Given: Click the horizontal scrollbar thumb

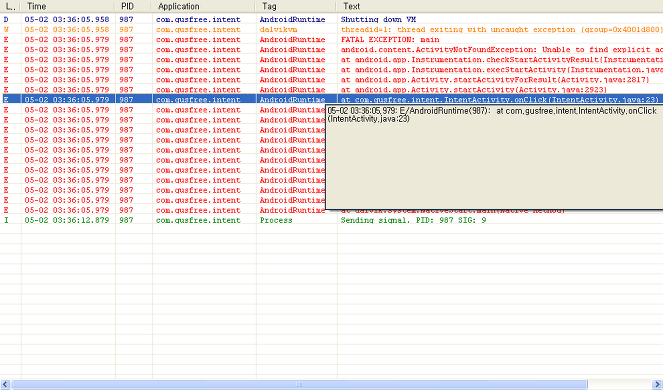Looking at the screenshot, I should [299, 384].
